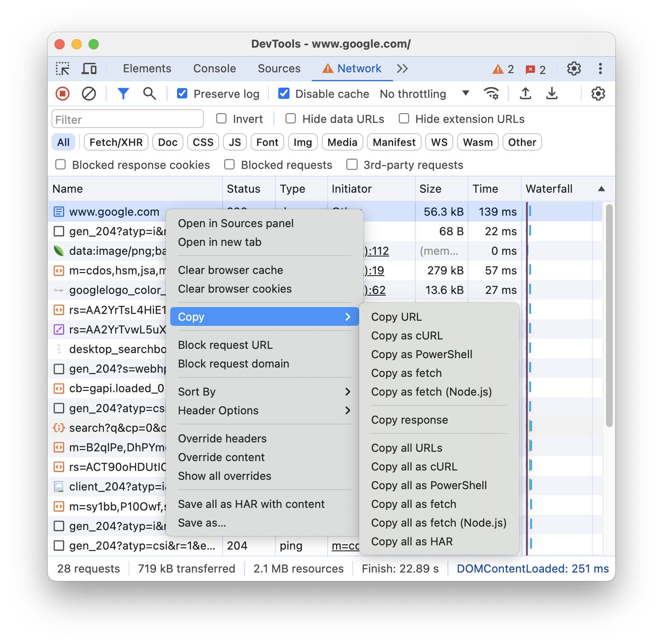Select the Other type filter
This screenshot has width=663, height=644.
tap(522, 142)
